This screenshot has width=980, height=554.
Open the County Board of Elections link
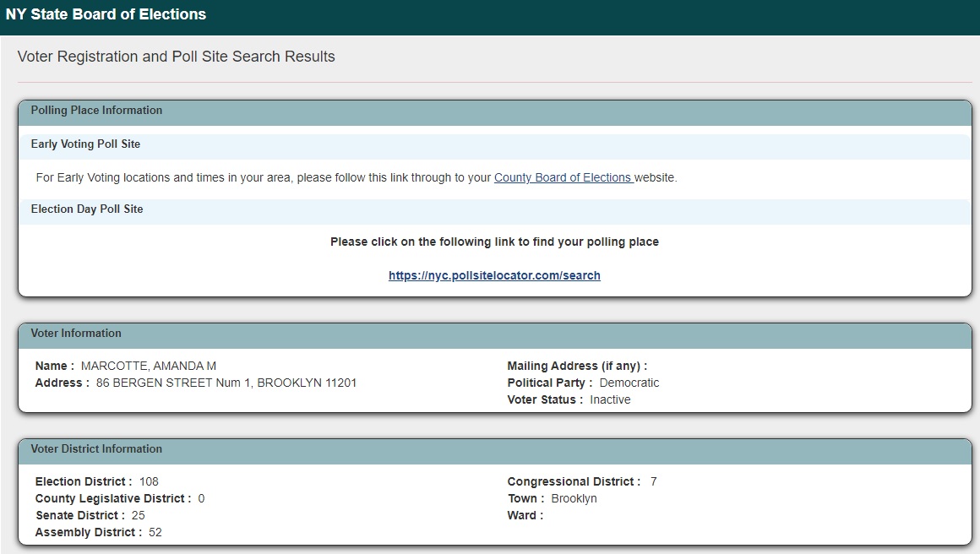[x=563, y=177]
